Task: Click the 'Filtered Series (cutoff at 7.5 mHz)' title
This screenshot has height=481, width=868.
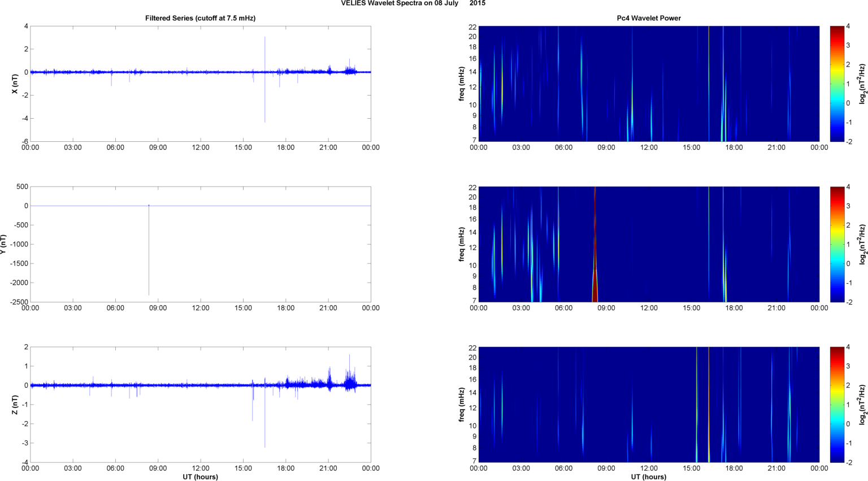Action: [x=200, y=18]
